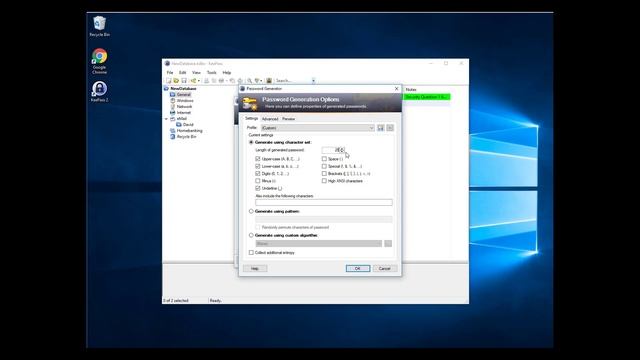Open KeePass 2 desktop shortcut
This screenshot has height=360, width=640.
pyautogui.click(x=100, y=91)
